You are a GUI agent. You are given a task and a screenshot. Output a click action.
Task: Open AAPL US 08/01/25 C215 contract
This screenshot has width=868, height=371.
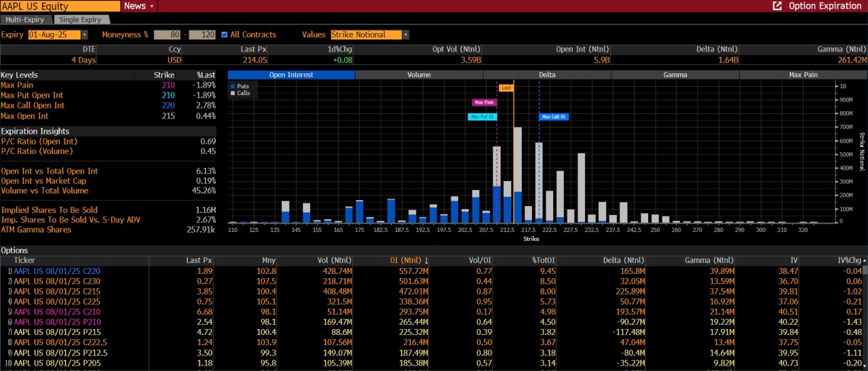point(56,291)
